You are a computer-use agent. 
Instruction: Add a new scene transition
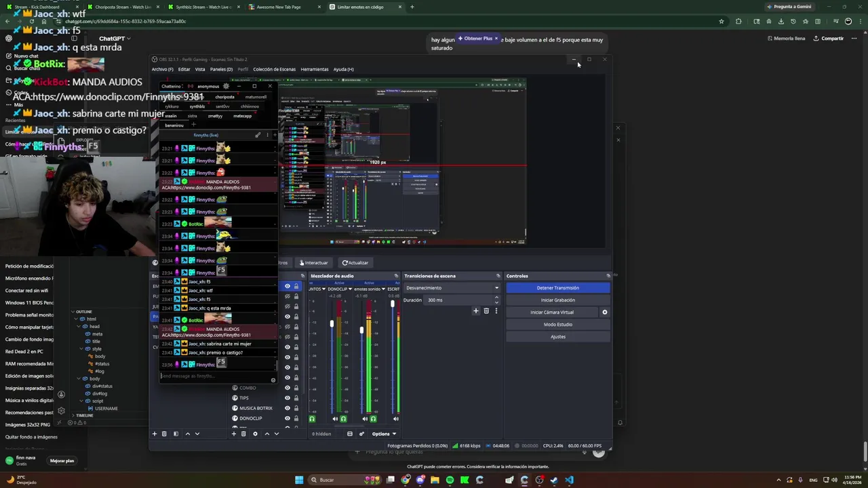pos(476,311)
